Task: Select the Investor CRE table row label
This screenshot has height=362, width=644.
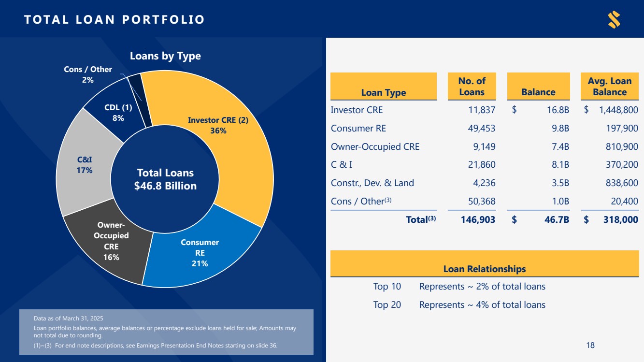Action: [x=357, y=110]
